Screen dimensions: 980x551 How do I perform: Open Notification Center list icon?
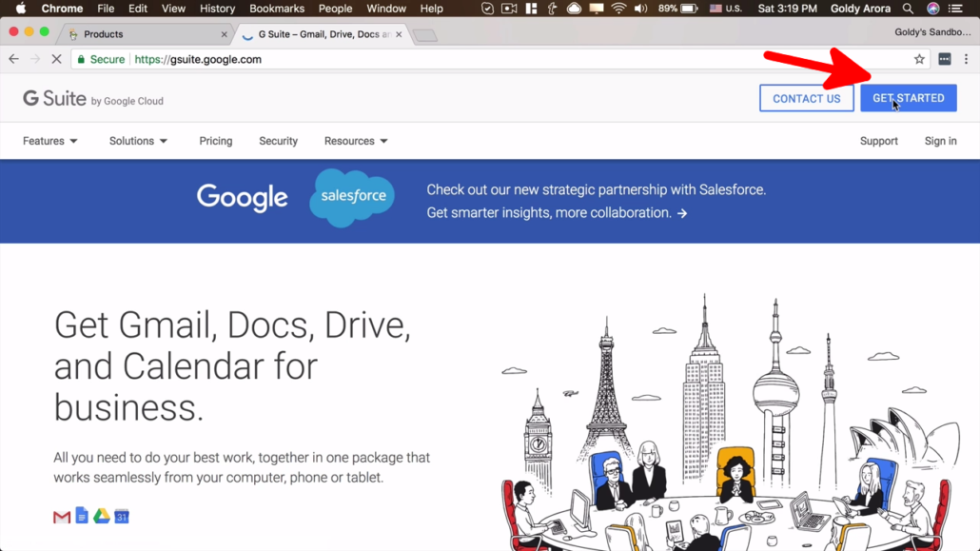click(955, 9)
